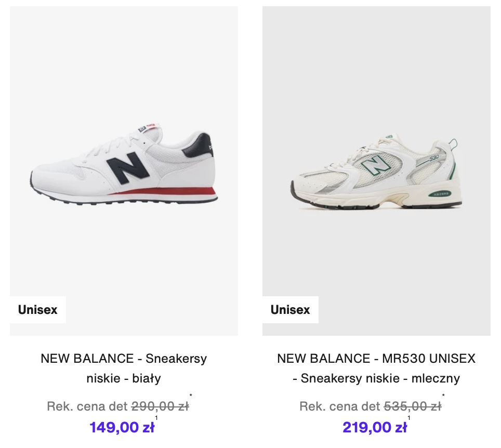Screen dimensions: 501x448
Task: Click the 149,00 zł sale price
Action: pyautogui.click(x=122, y=428)
